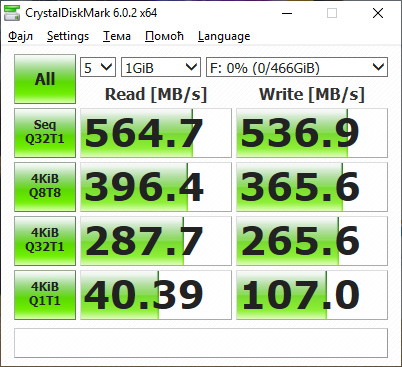Run all benchmarks with the All button
Screen dimensions: 402x367
coord(45,79)
